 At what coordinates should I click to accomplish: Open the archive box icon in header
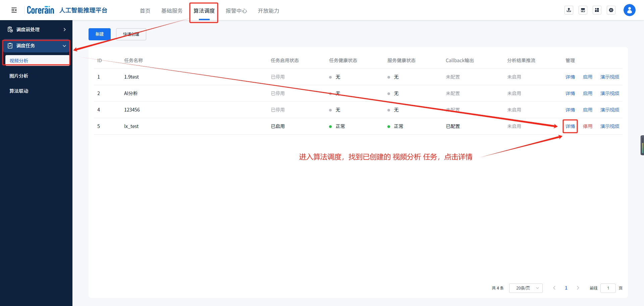click(583, 10)
